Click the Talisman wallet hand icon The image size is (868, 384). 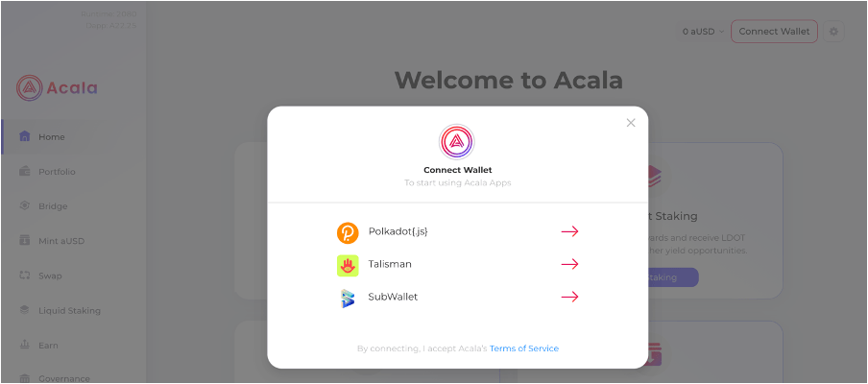348,265
